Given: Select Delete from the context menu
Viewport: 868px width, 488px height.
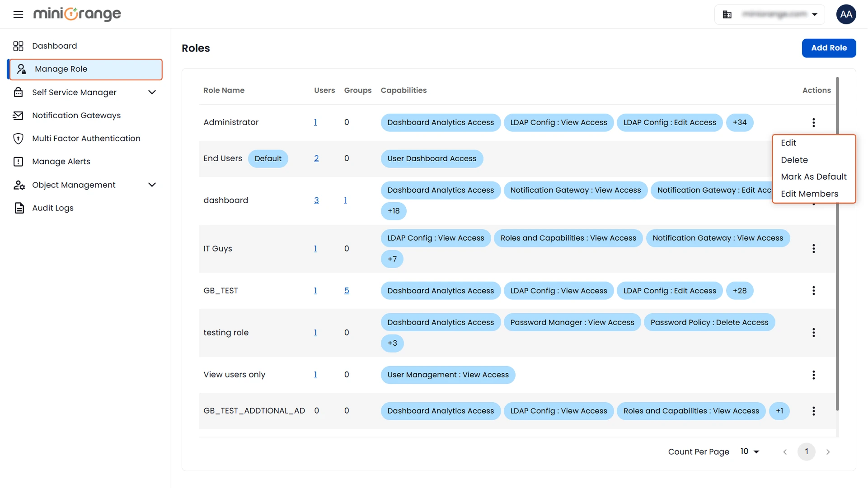Looking at the screenshot, I should [794, 160].
